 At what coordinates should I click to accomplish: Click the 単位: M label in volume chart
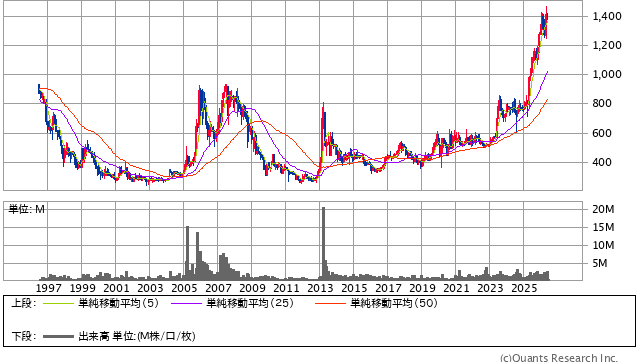(26, 209)
